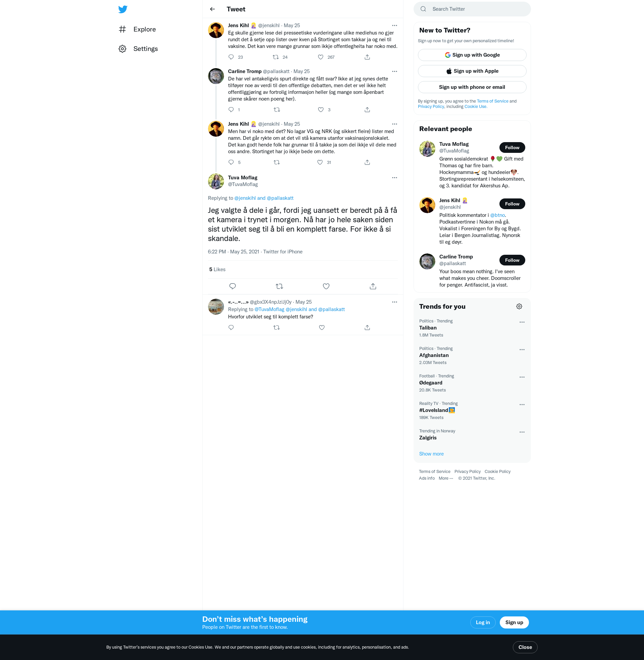This screenshot has height=660, width=644.
Task: Retweet Tuva Moflag's main tweet
Action: point(279,286)
